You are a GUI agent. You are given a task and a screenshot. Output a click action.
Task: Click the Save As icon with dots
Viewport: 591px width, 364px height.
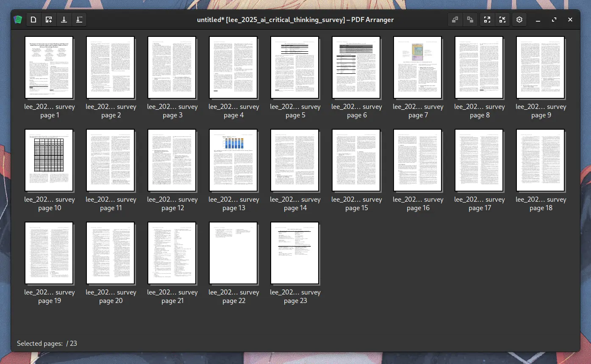point(79,19)
